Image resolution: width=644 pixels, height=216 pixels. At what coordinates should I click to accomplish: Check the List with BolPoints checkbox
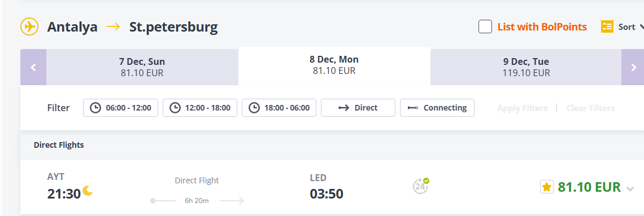tap(485, 27)
